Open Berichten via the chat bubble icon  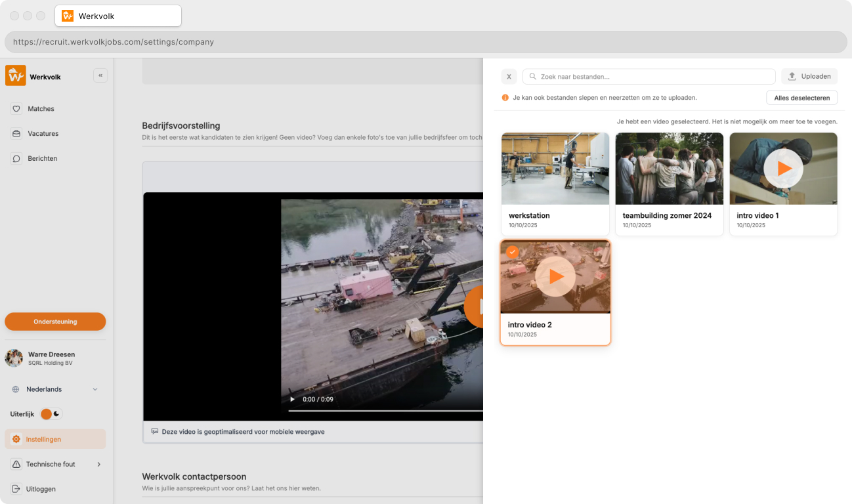15,158
